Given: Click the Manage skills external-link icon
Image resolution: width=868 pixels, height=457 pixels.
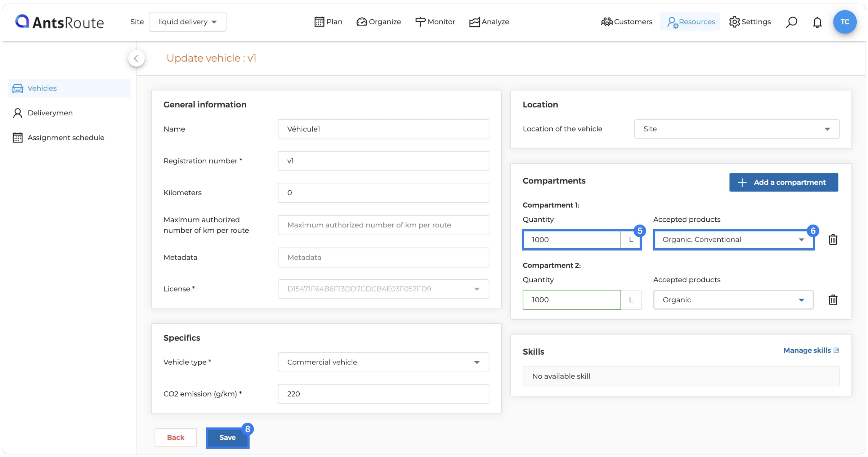Looking at the screenshot, I should [x=836, y=350].
